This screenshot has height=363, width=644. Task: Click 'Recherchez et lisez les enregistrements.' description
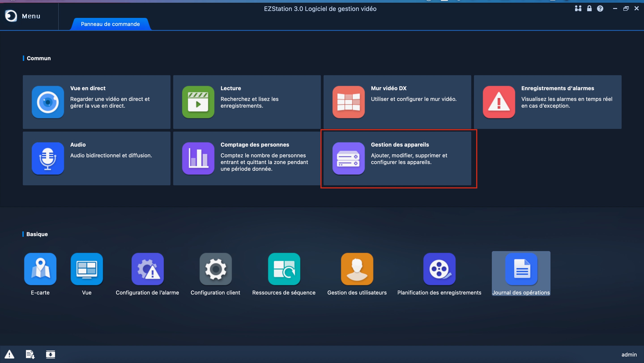pyautogui.click(x=249, y=102)
